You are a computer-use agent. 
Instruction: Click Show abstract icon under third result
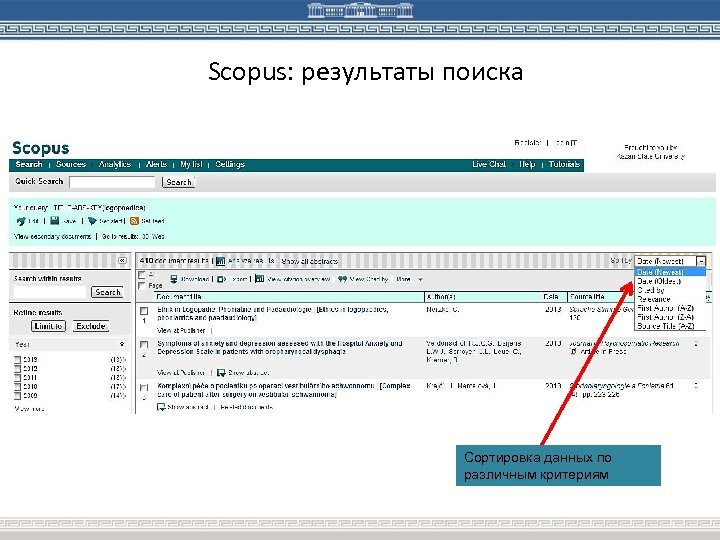click(x=161, y=407)
